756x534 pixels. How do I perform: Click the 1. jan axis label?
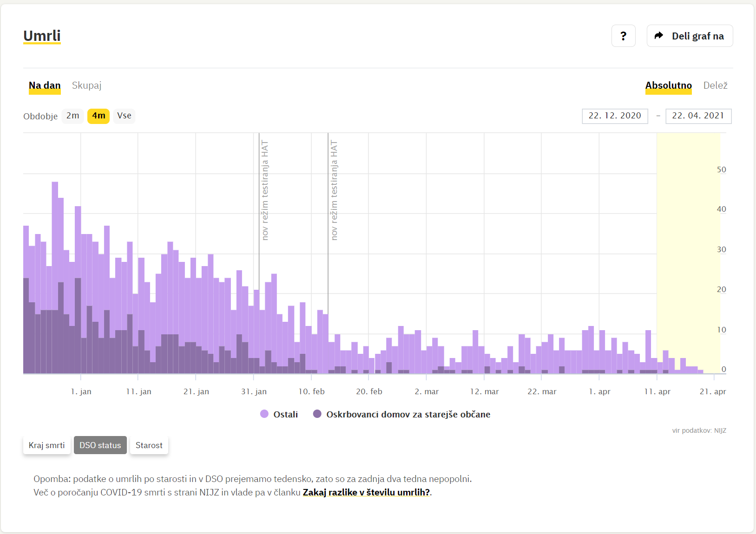coord(81,391)
